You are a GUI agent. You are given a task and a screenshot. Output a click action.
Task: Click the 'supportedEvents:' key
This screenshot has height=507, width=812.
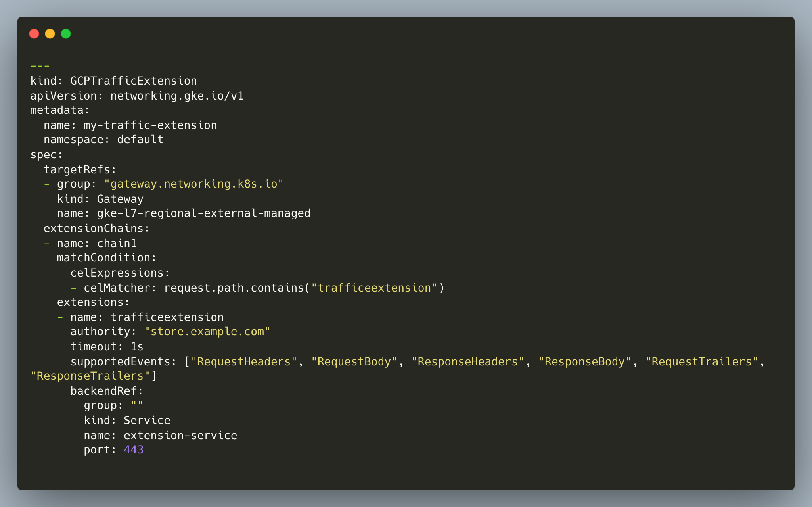pos(124,361)
